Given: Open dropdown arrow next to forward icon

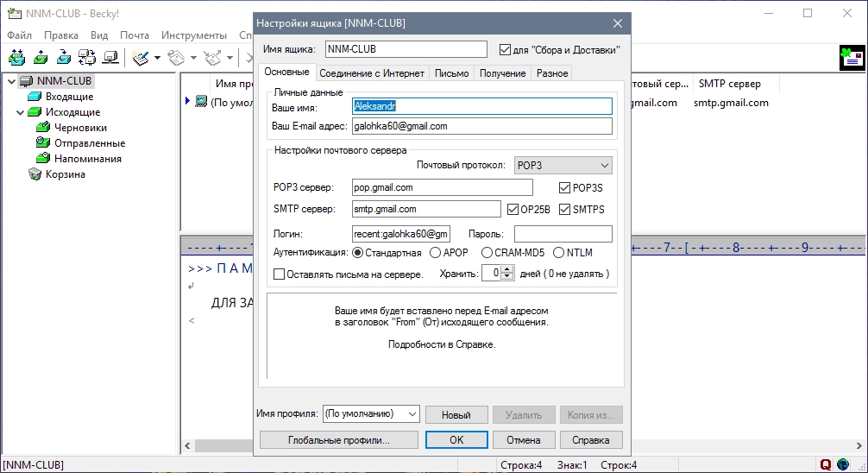Looking at the screenshot, I should click(230, 58).
